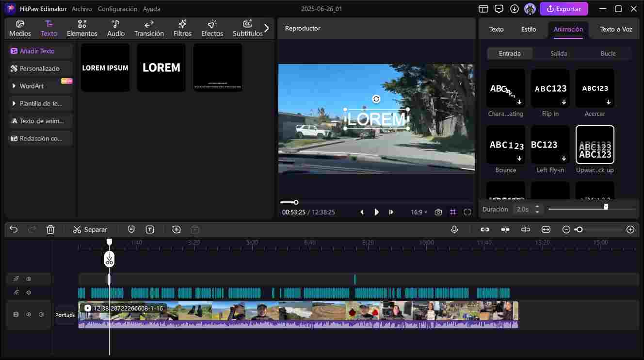Select Añadir Texto in the sidebar
The height and width of the screenshot is (360, 644).
point(40,51)
